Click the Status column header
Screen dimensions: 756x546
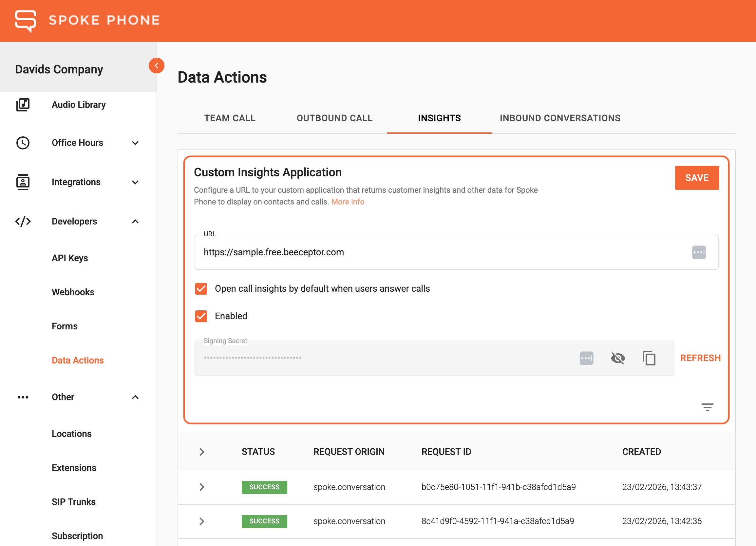tap(258, 452)
